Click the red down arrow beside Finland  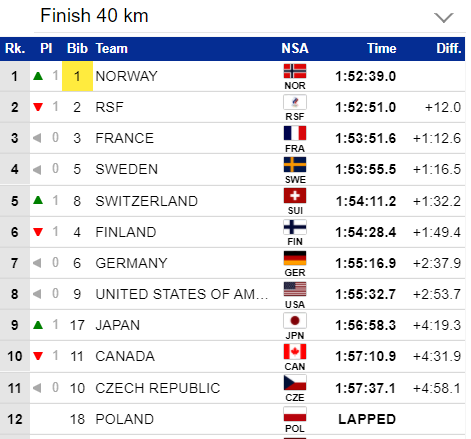[x=38, y=232]
